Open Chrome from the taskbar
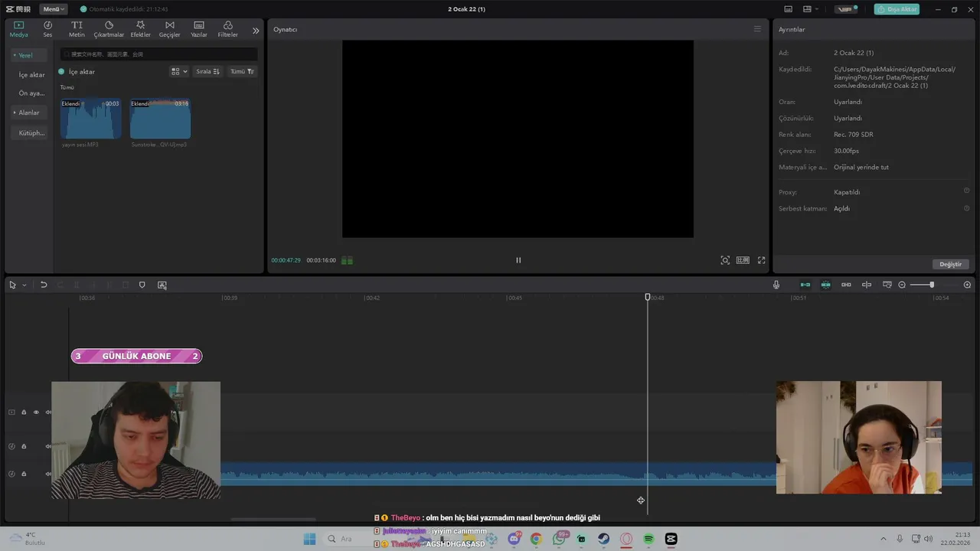980x551 pixels. 536,540
